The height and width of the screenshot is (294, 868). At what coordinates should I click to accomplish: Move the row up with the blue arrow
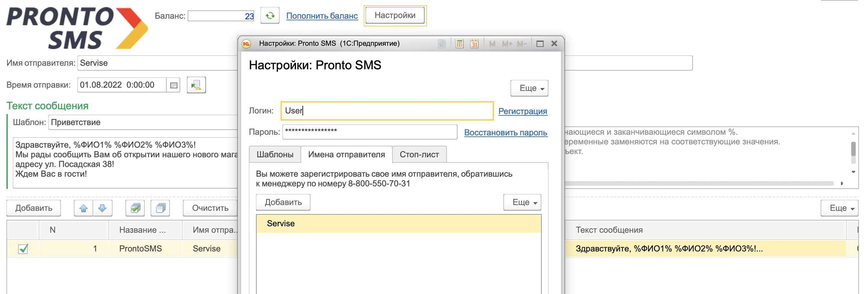(x=84, y=208)
